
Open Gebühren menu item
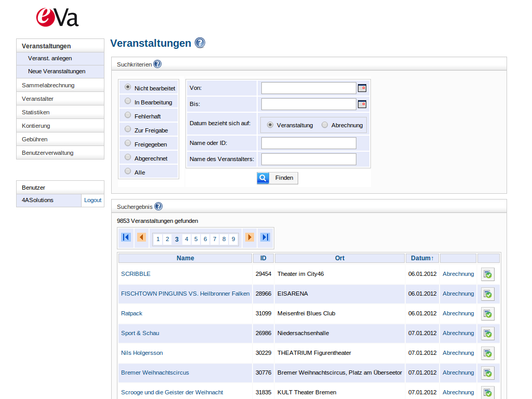[x=60, y=139]
